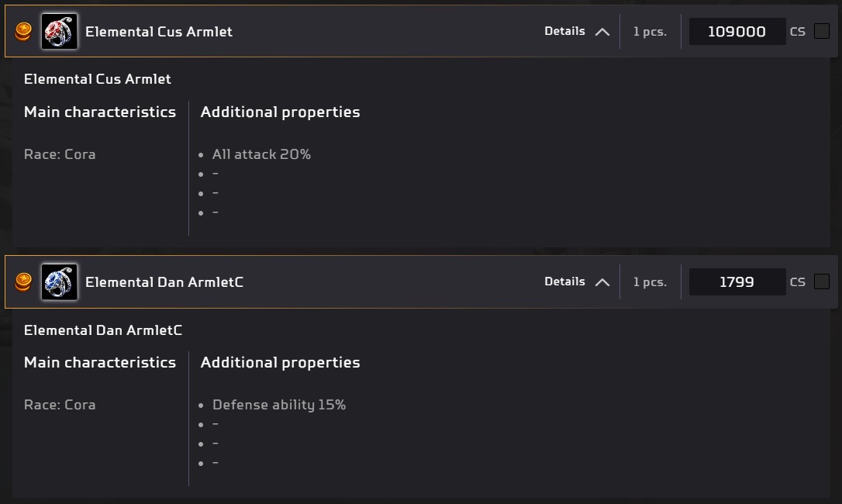
Task: Collapse details chevron for Elemental Dan ArmletC
Action: pos(602,282)
